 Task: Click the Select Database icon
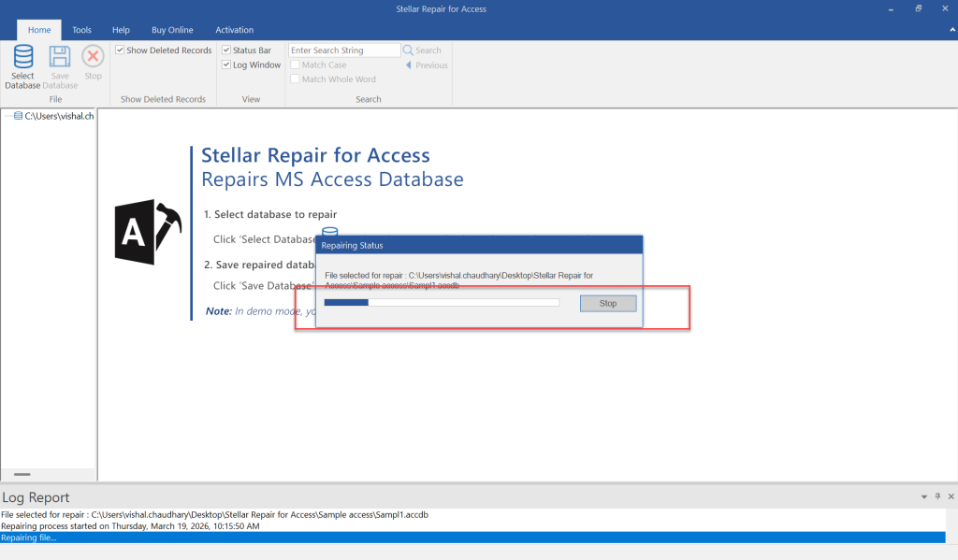point(22,57)
